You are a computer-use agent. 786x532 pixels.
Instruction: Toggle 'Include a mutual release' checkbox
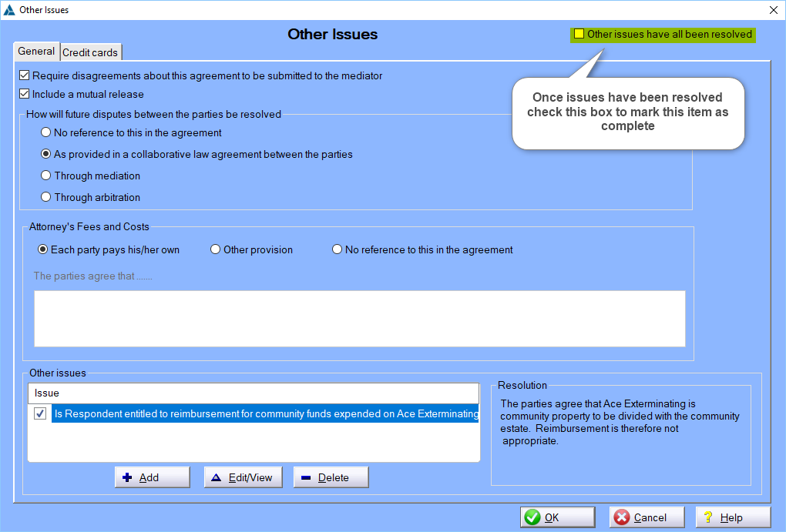coord(25,94)
